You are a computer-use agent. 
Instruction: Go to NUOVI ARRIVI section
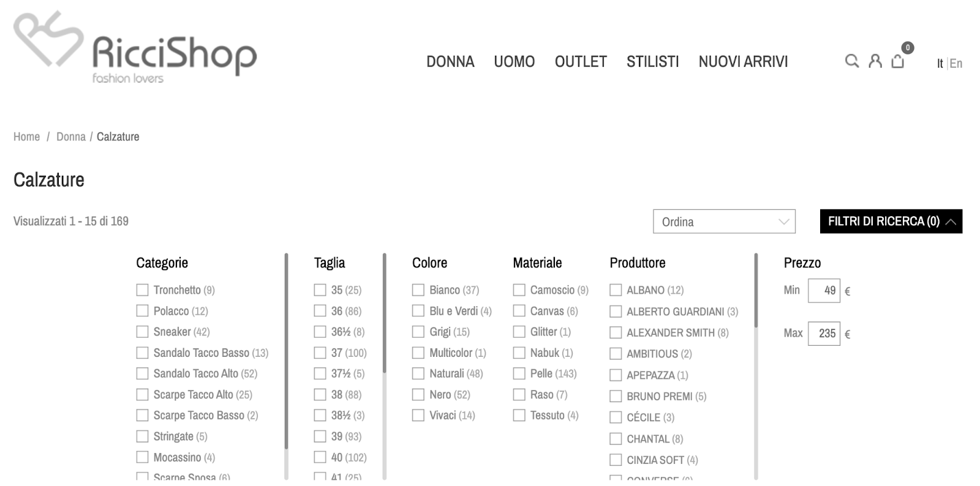pos(743,62)
